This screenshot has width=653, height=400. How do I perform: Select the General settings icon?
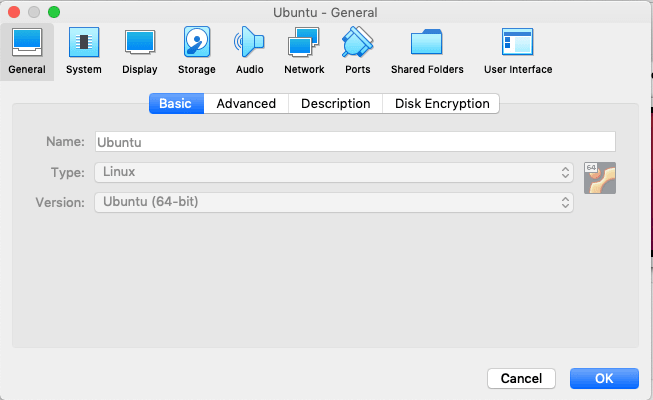point(27,51)
